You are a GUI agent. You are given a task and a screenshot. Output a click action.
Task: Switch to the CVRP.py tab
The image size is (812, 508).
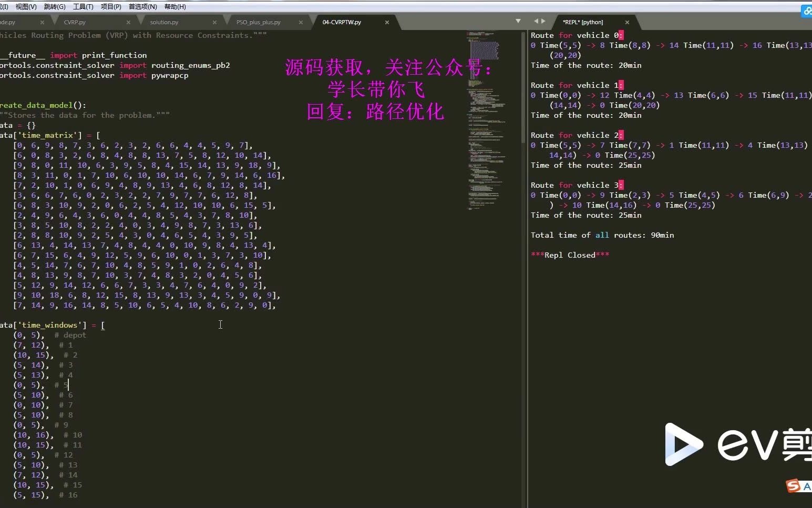(x=75, y=22)
